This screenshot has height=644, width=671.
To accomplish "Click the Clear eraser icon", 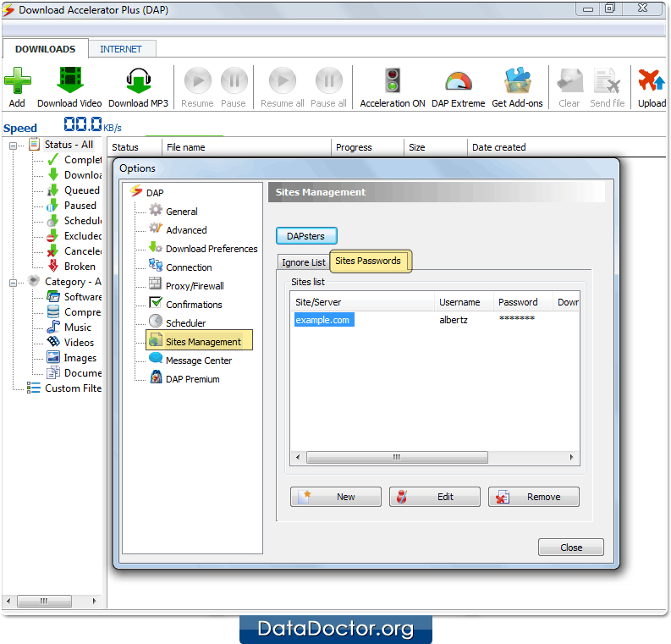I will click(x=569, y=80).
